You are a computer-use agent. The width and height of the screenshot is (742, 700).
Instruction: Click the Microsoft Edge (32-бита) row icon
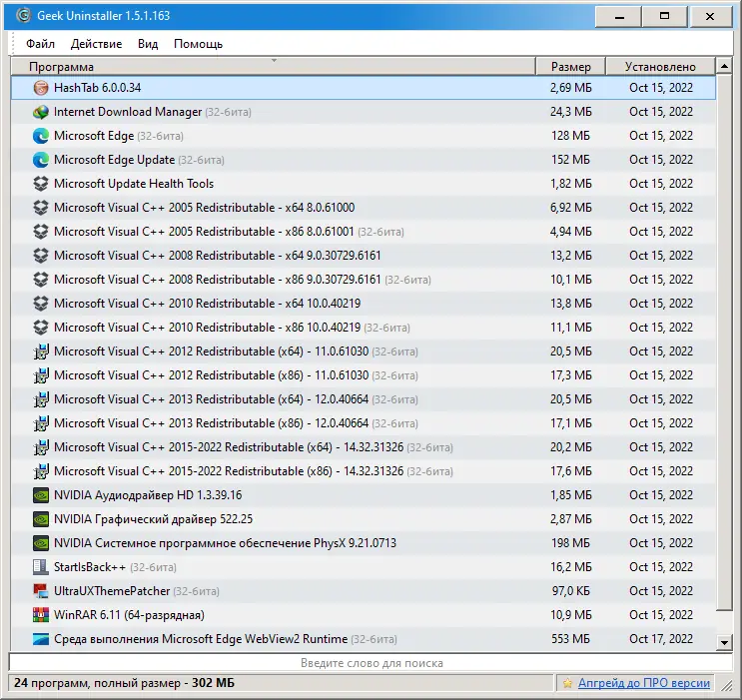[41, 136]
